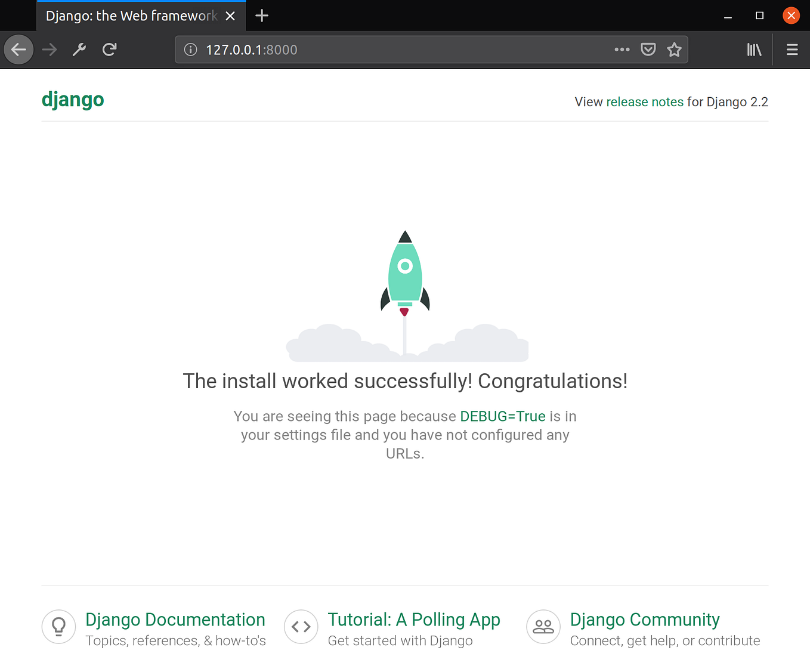The width and height of the screenshot is (810, 672).
Task: Bookmark this page with the star icon
Action: point(674,49)
